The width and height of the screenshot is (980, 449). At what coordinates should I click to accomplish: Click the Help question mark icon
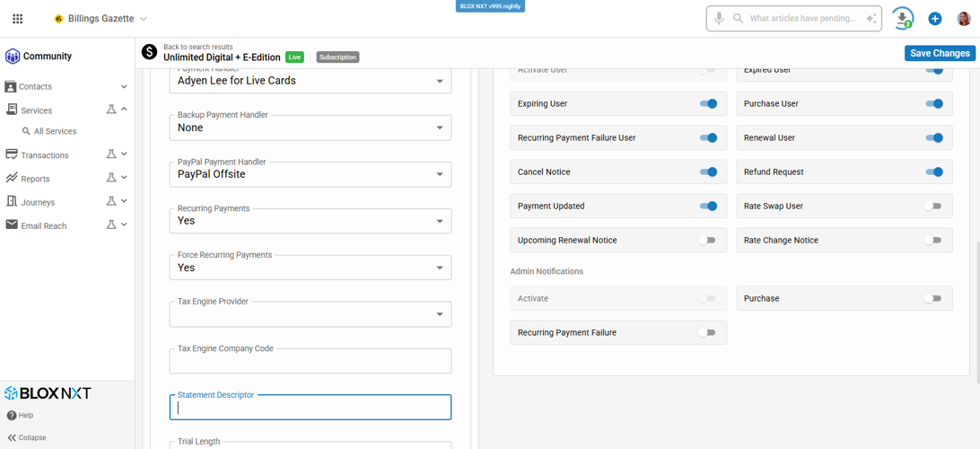pyautogui.click(x=12, y=416)
